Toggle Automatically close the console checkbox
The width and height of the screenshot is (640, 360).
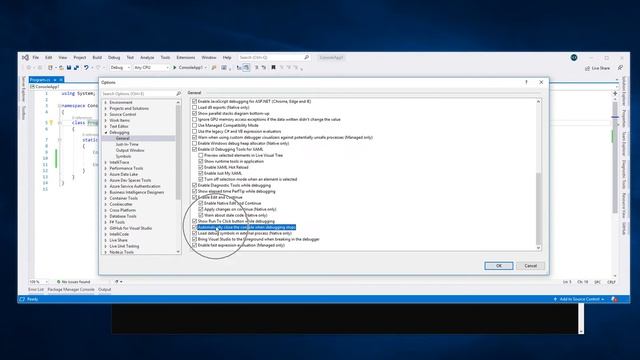194,227
